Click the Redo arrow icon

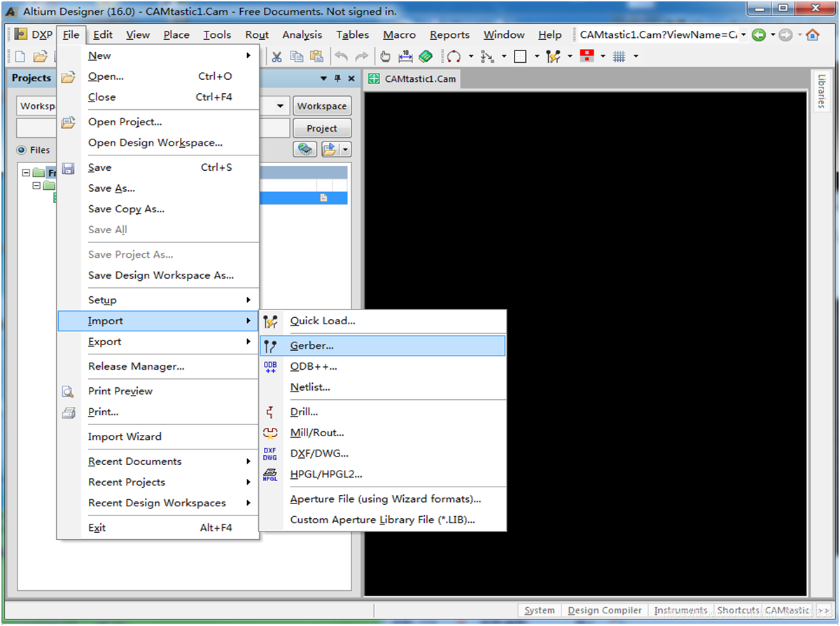(361, 57)
